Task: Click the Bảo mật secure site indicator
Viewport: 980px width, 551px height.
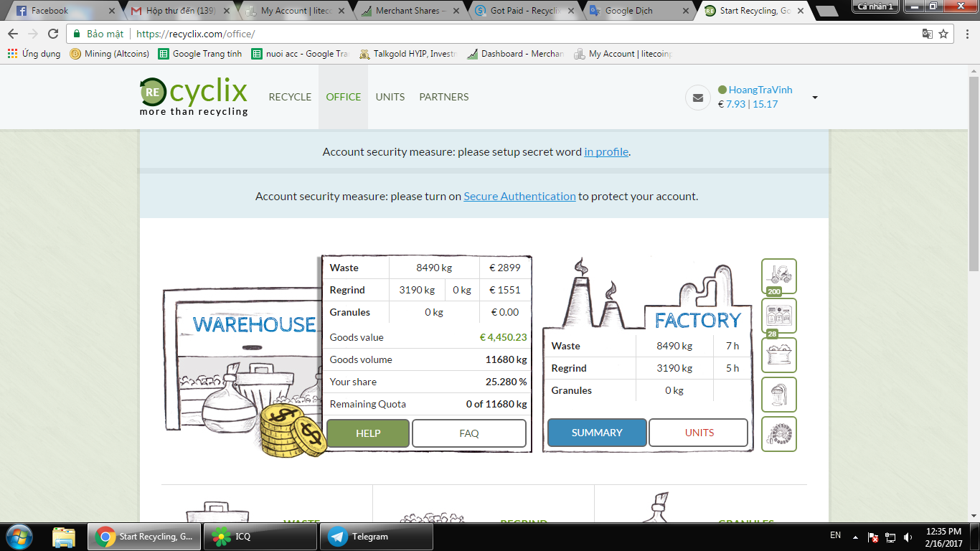Action: pos(99,34)
